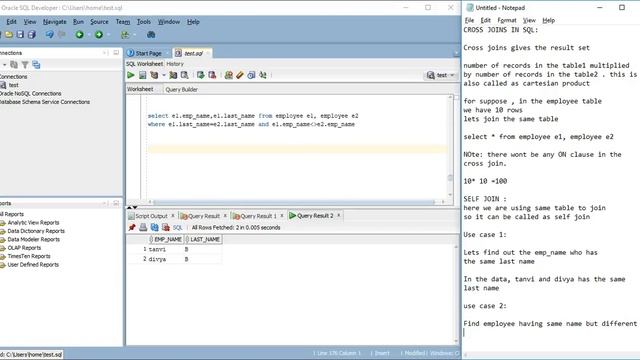The height and width of the screenshot is (360, 640).
Task: Switch to the Query Builder tab
Action: [x=181, y=89]
